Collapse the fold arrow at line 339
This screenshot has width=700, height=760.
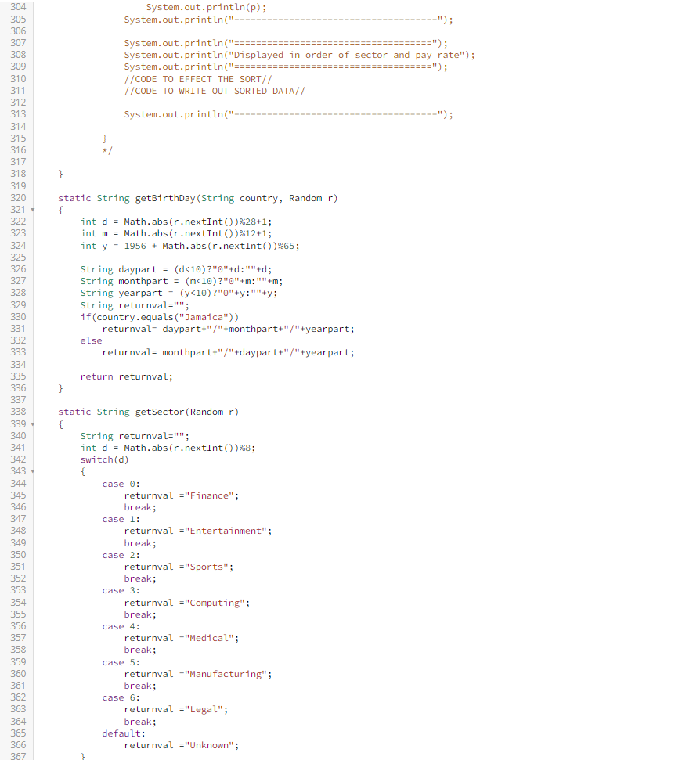(33, 424)
